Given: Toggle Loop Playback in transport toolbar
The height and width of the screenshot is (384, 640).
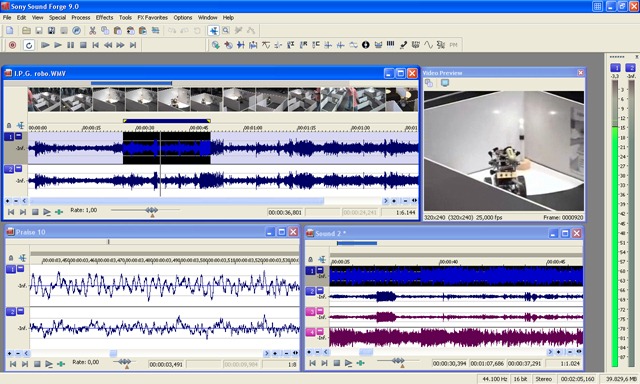Looking at the screenshot, I should (x=29, y=45).
